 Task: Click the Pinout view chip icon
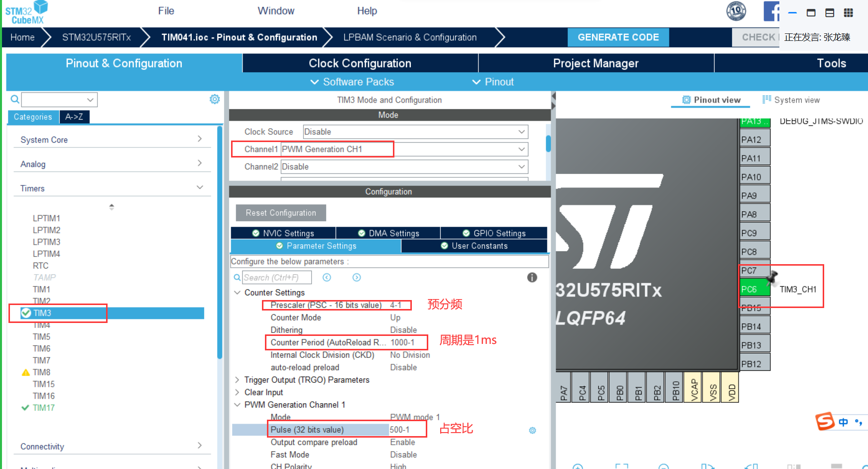(686, 100)
